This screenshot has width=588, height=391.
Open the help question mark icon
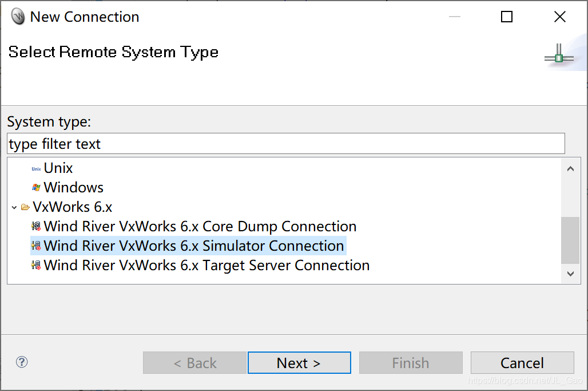(x=22, y=362)
